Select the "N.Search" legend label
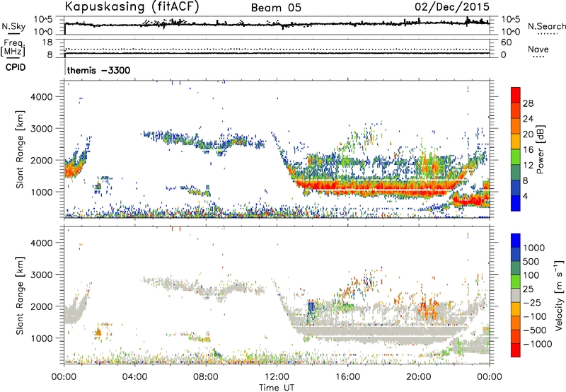Image resolution: width=566 pixels, height=392 pixels. [x=546, y=26]
